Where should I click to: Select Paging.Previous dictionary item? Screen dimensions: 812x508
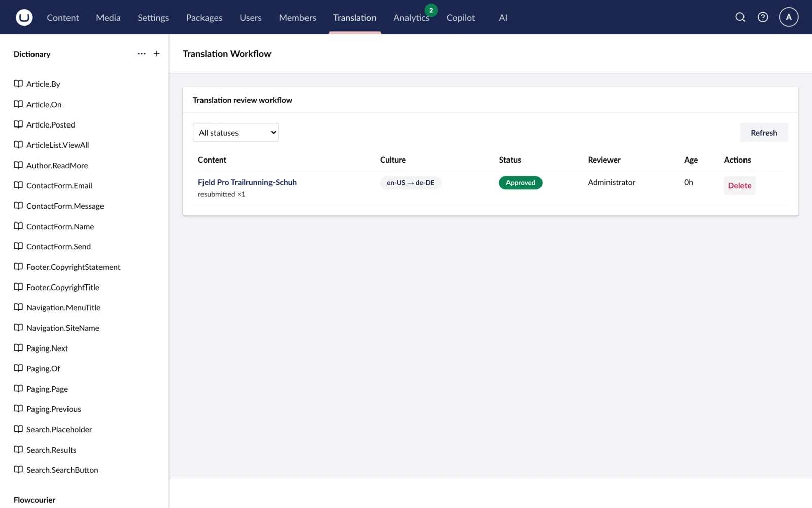[54, 409]
